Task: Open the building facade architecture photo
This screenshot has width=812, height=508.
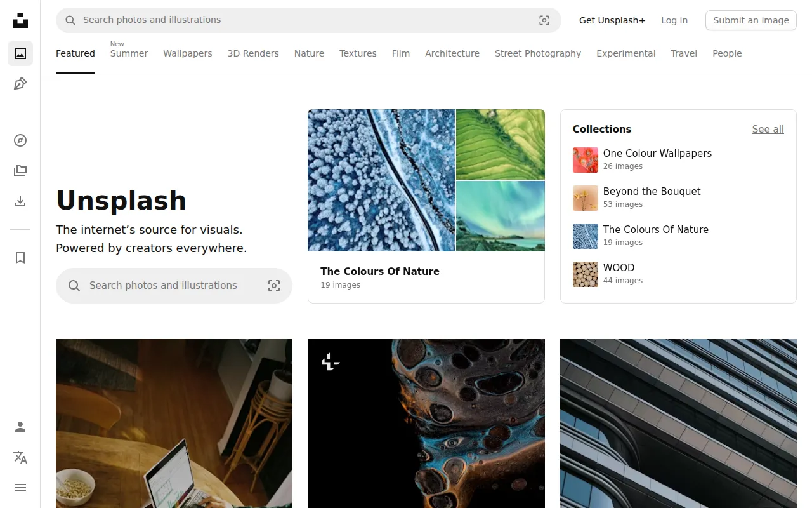Action: [678, 424]
